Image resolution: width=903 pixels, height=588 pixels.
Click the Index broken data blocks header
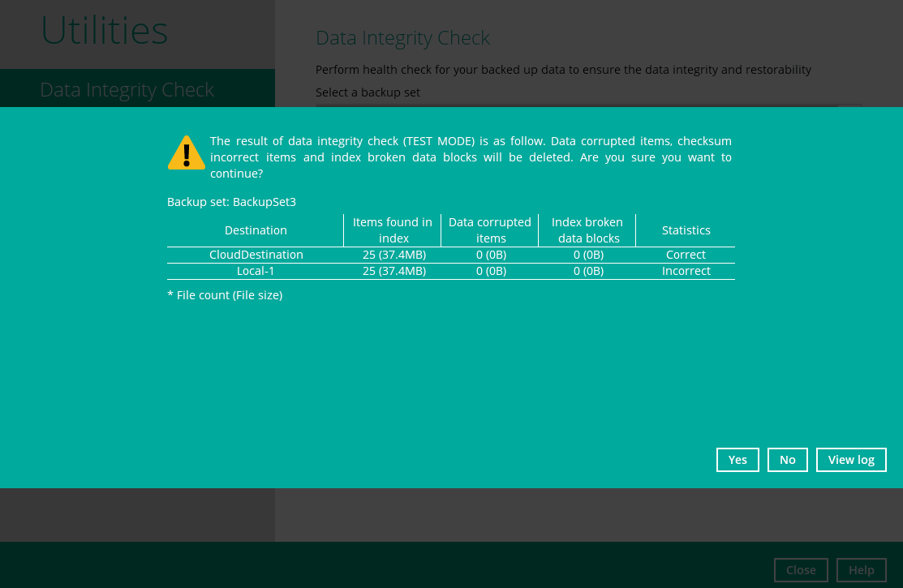click(587, 230)
